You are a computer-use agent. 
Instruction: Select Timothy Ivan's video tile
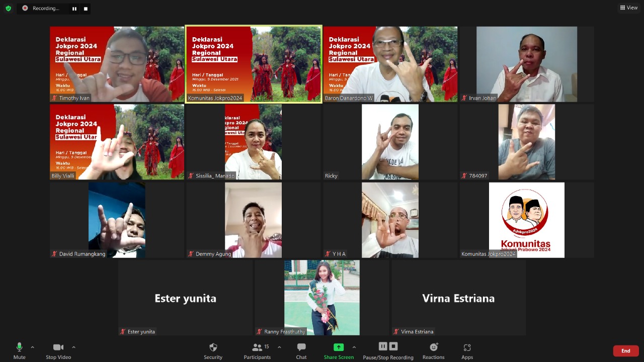click(117, 64)
